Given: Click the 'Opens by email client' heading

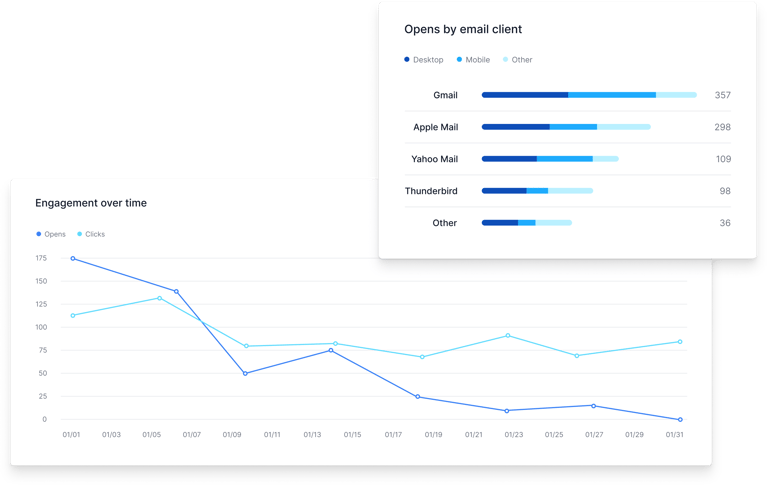Looking at the screenshot, I should [463, 29].
